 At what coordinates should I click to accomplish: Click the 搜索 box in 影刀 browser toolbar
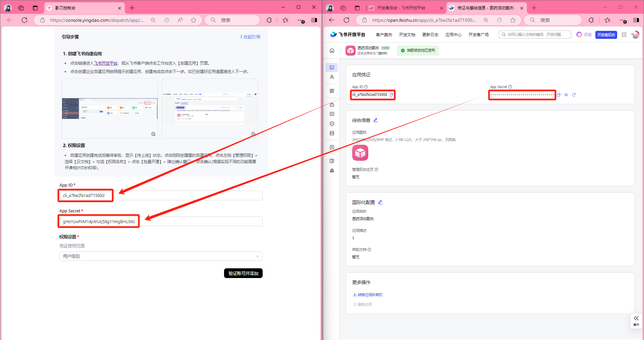(x=232, y=20)
